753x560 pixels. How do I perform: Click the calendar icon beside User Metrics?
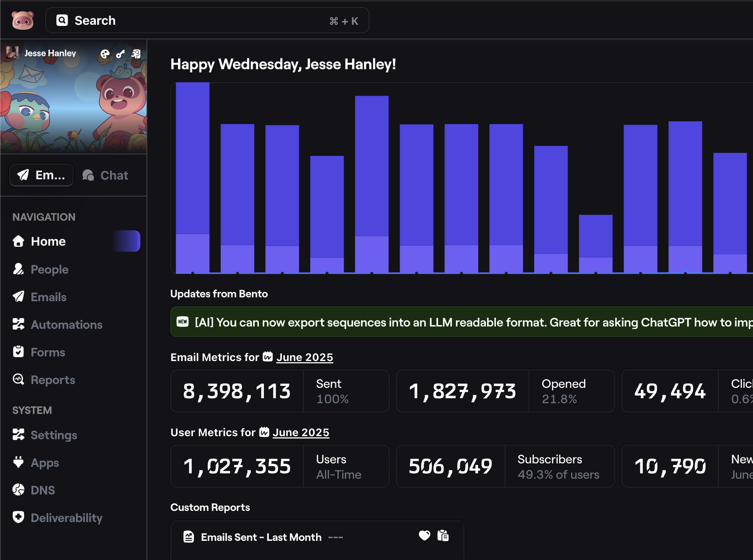click(x=264, y=431)
